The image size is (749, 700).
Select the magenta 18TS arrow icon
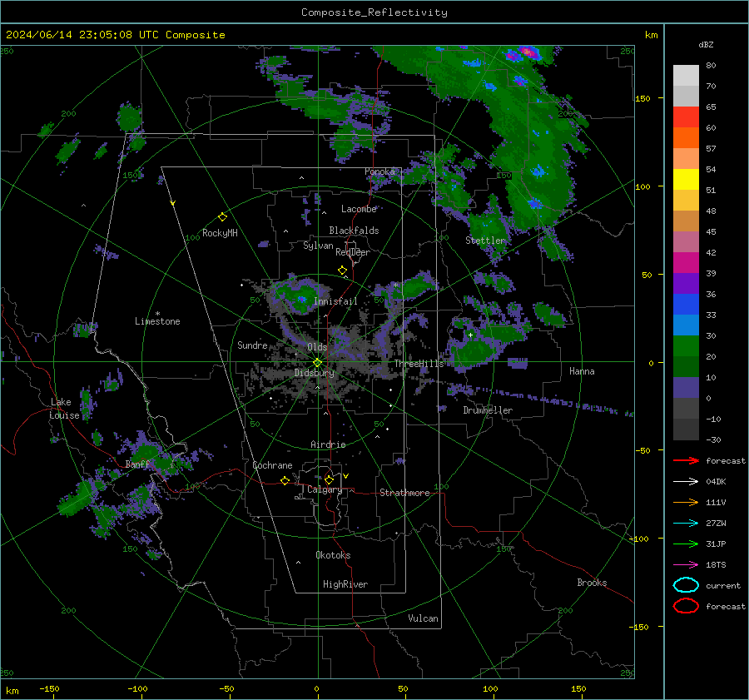click(x=686, y=565)
